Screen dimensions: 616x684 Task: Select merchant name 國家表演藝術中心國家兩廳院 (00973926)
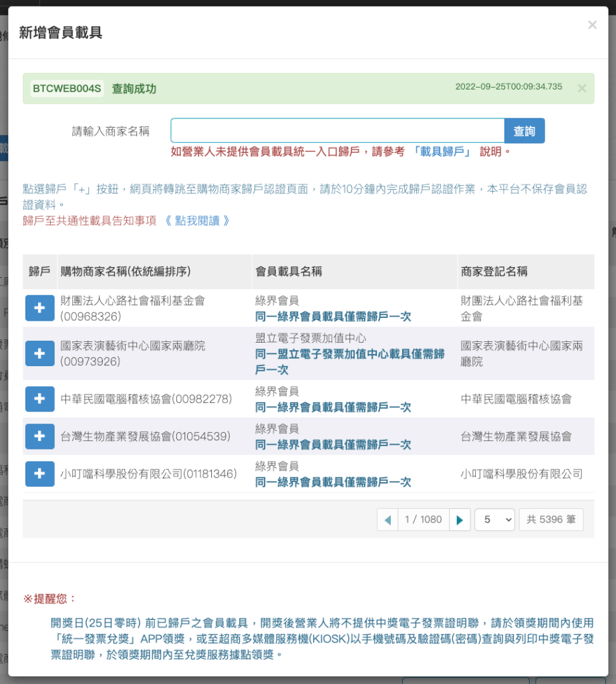133,354
